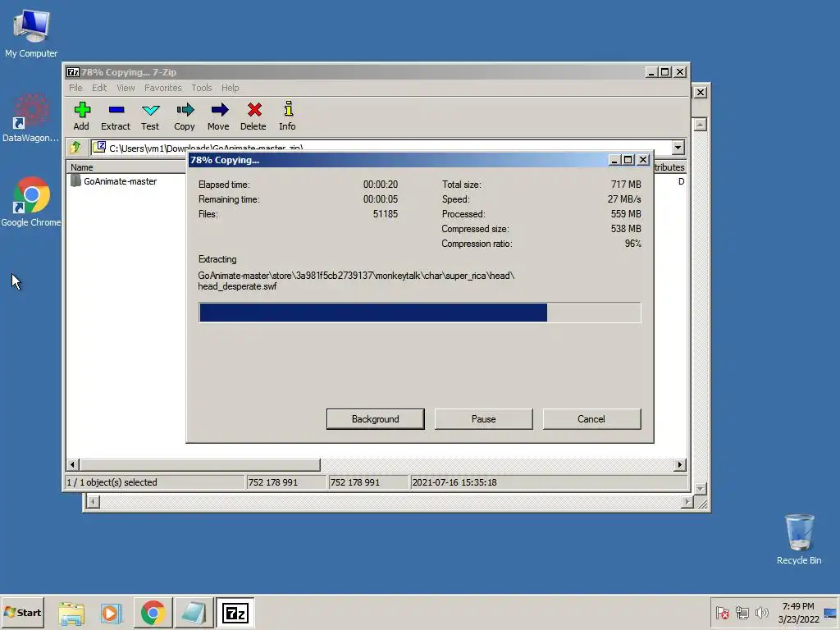Click the right scroll arrow of the file list
The image size is (840, 630).
click(680, 464)
